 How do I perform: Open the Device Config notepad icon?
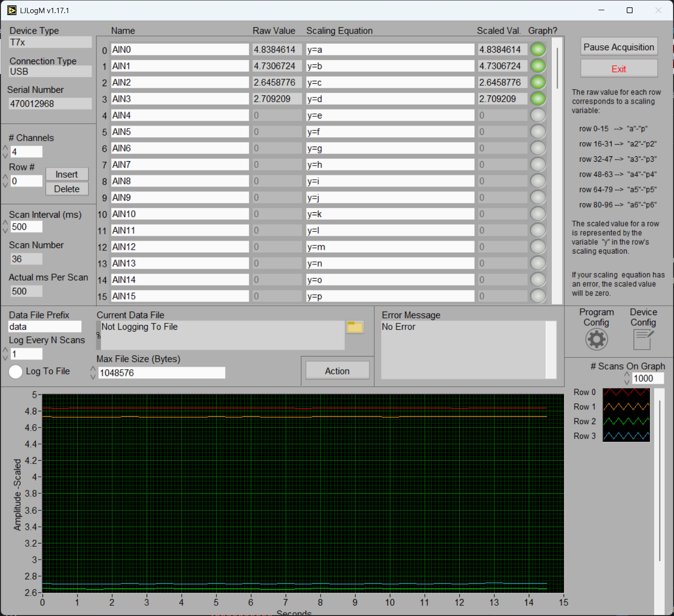pos(643,339)
